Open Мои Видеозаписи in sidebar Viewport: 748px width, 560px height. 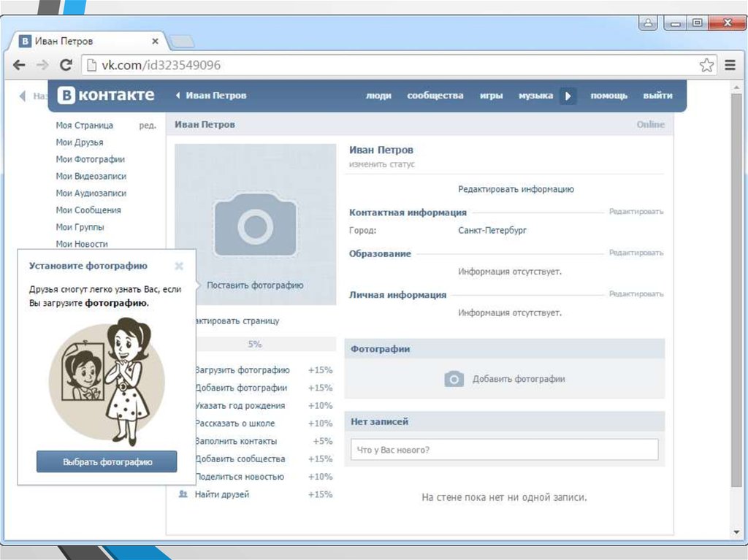[91, 176]
